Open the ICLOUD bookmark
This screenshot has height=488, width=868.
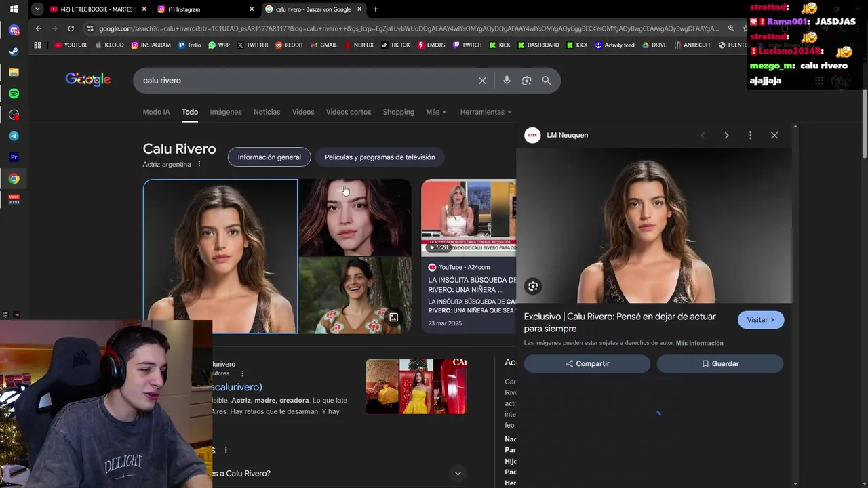(x=110, y=45)
